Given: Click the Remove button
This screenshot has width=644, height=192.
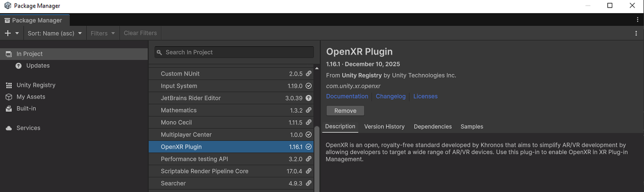Looking at the screenshot, I should (x=345, y=111).
